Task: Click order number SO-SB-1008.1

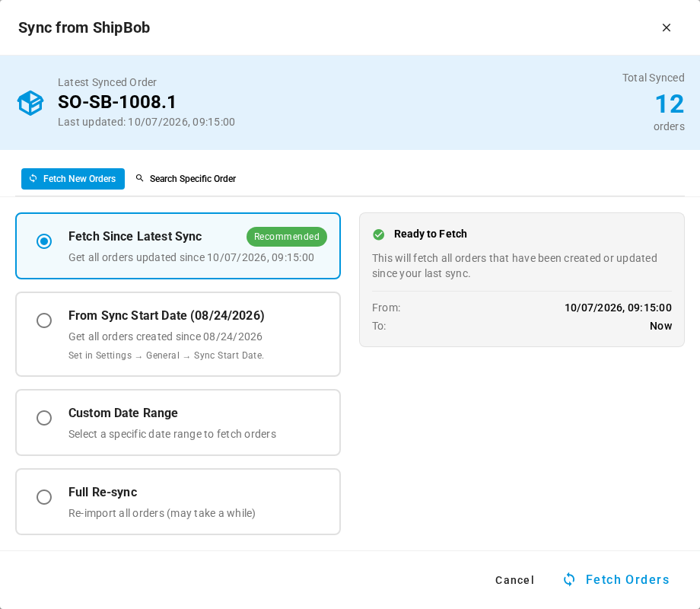Action: tap(117, 102)
